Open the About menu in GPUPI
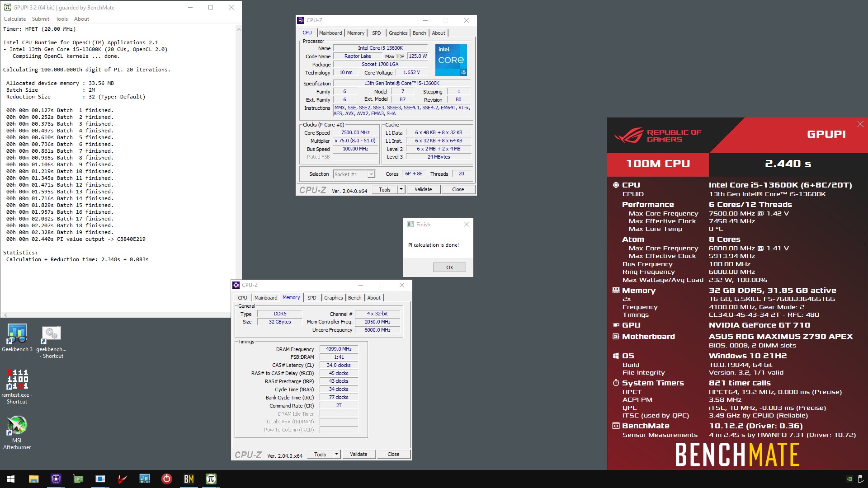Screen dimensions: 868x488 81,19
